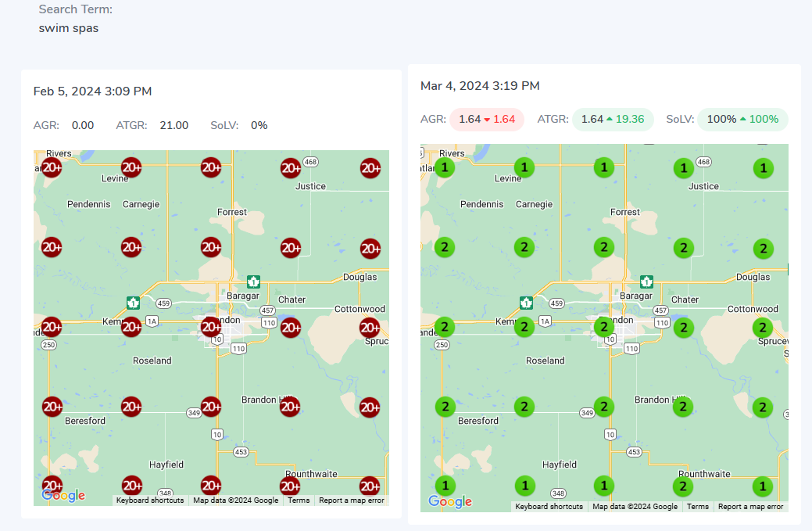Open Keyboard shortcuts on the Feb 5 map
Image resolution: width=812 pixels, height=531 pixels.
click(149, 501)
